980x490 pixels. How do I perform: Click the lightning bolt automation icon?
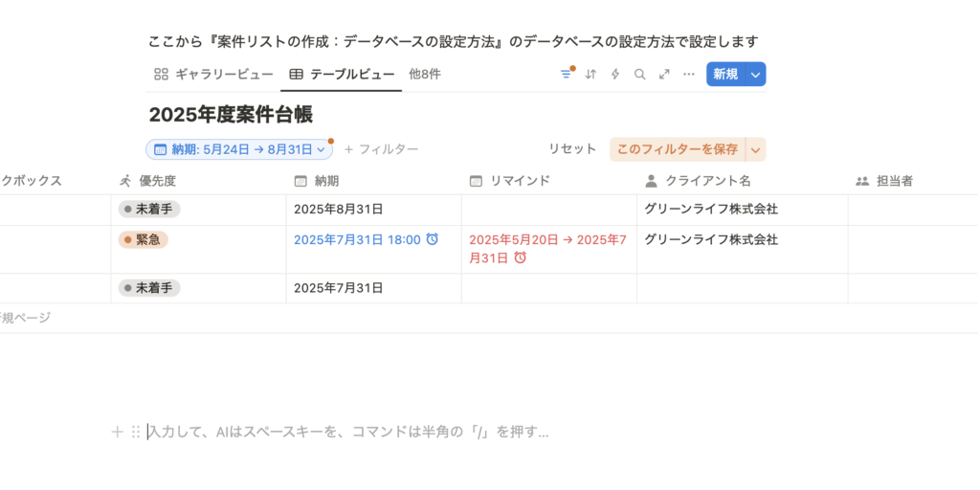click(x=615, y=74)
